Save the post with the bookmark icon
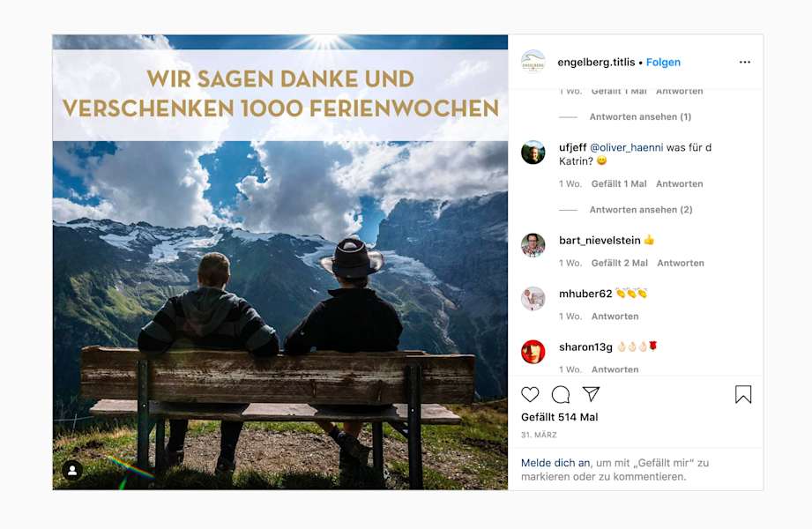This screenshot has height=529, width=812. [743, 394]
